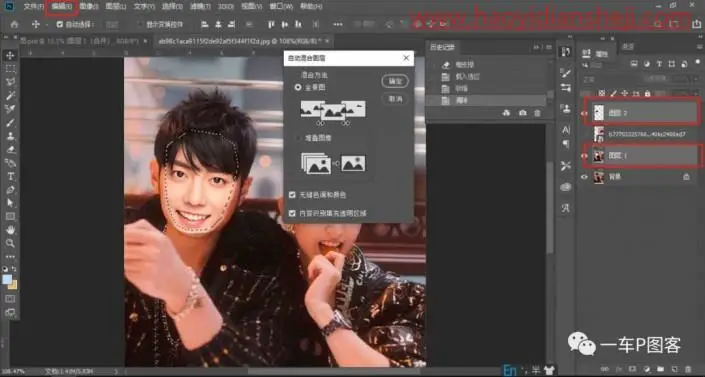The width and height of the screenshot is (705, 377).
Task: Select the 堆叠图像 stack images radio option
Action: (298, 138)
